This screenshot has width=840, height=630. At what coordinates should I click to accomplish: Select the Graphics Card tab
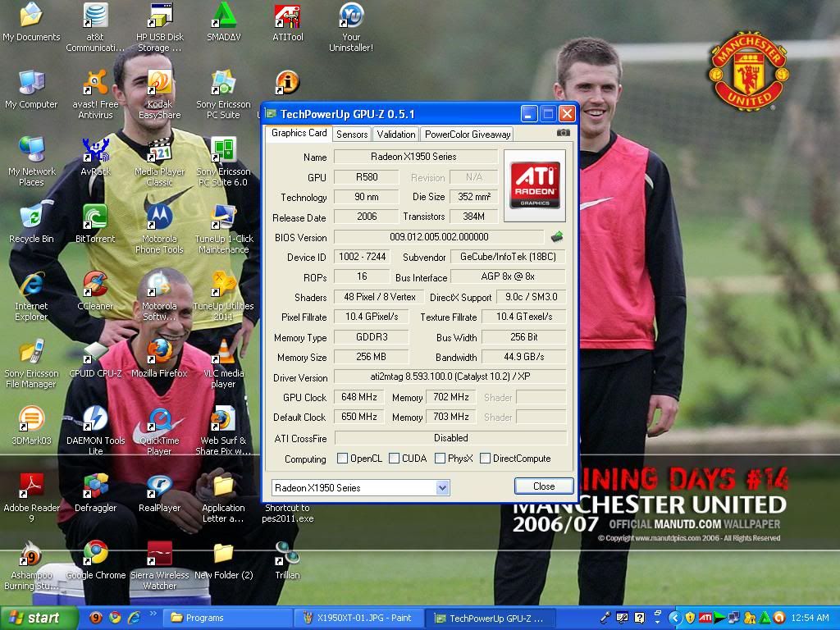tap(299, 133)
